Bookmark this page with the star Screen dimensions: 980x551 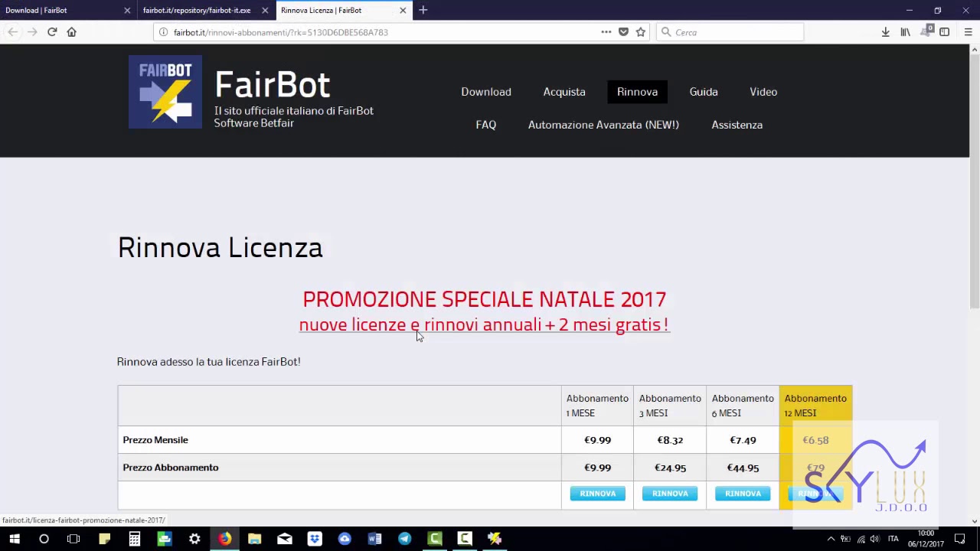(x=641, y=32)
